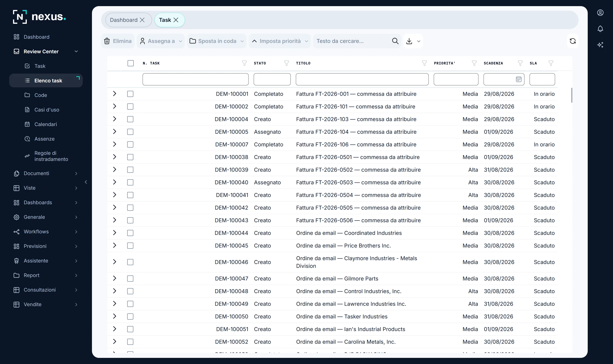Select Elenco task in sidebar

click(46, 80)
